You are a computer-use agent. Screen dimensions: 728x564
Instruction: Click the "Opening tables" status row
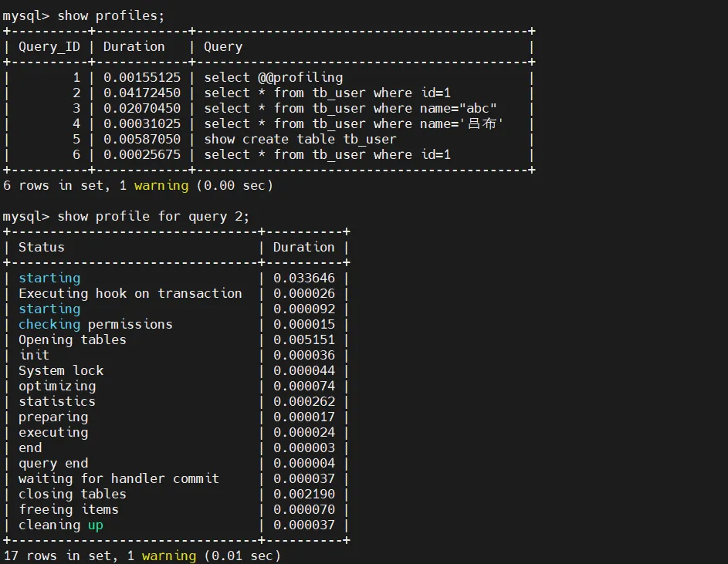[x=73, y=339]
